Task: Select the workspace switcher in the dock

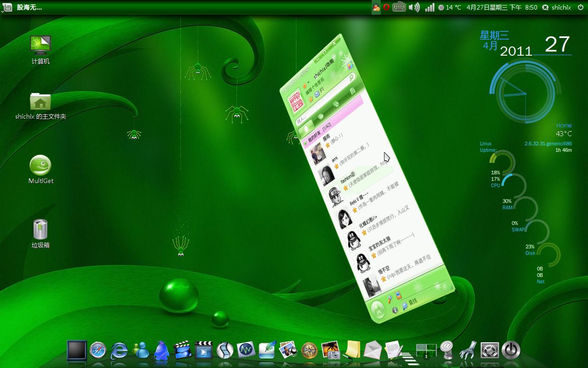Action: [x=426, y=351]
